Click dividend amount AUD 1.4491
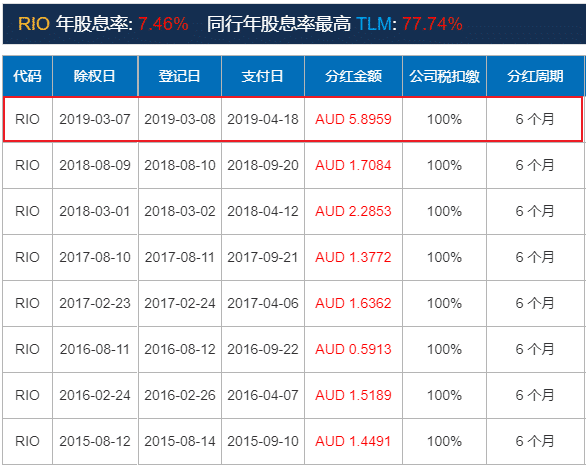This screenshot has height=466, width=586. click(x=353, y=441)
